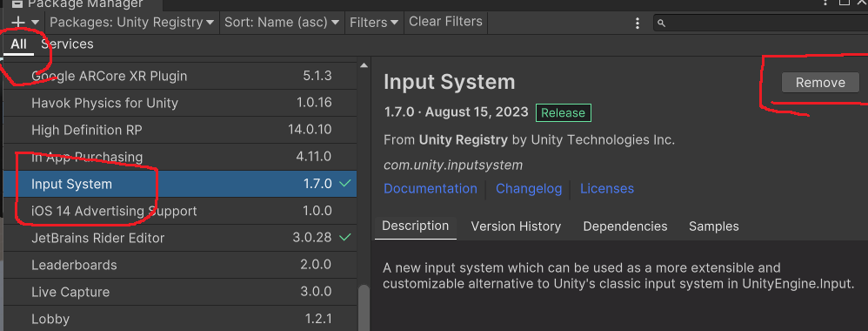Click the Remove button for Input System

tap(820, 83)
